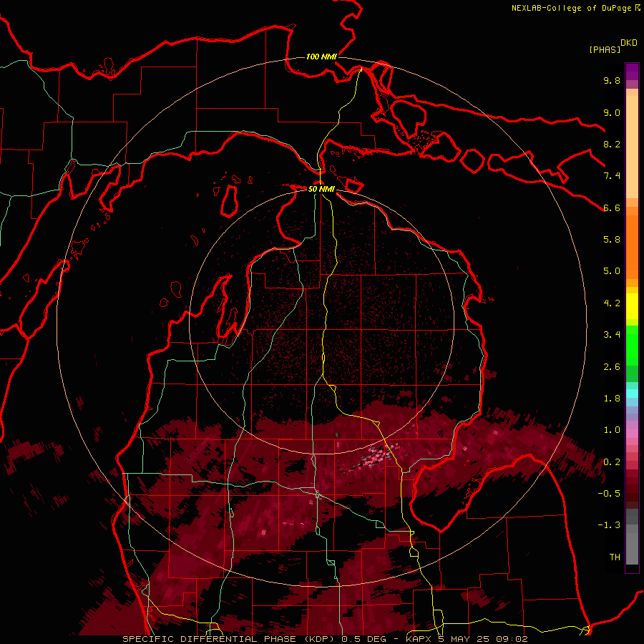Click the KAPX radar site identifier in the caption
Viewport: 644px width, 644px height.
418,639
